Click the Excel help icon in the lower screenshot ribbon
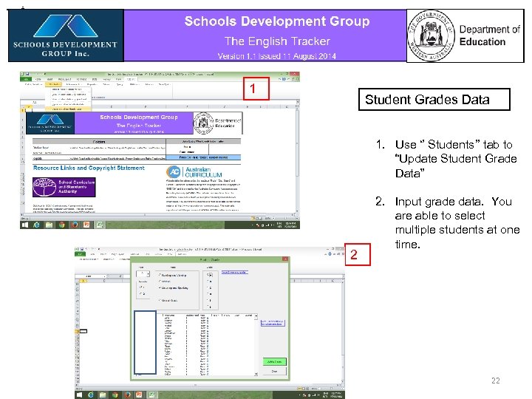 [x=330, y=253]
